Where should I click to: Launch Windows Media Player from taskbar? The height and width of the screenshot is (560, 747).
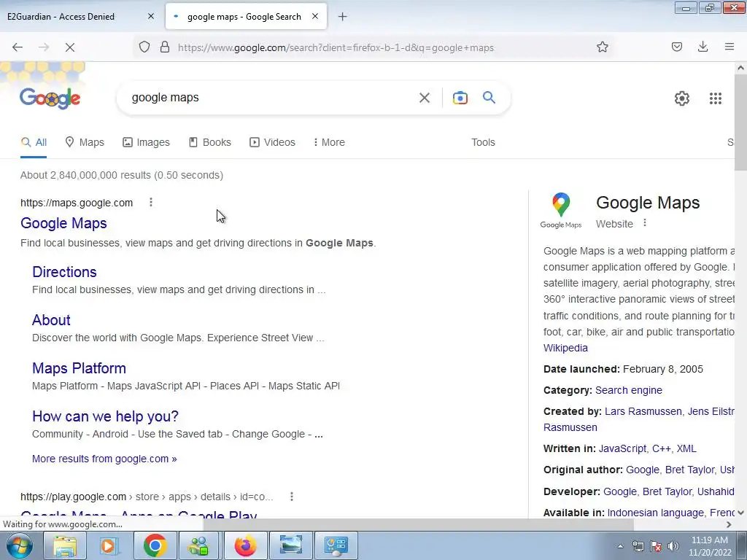point(109,545)
